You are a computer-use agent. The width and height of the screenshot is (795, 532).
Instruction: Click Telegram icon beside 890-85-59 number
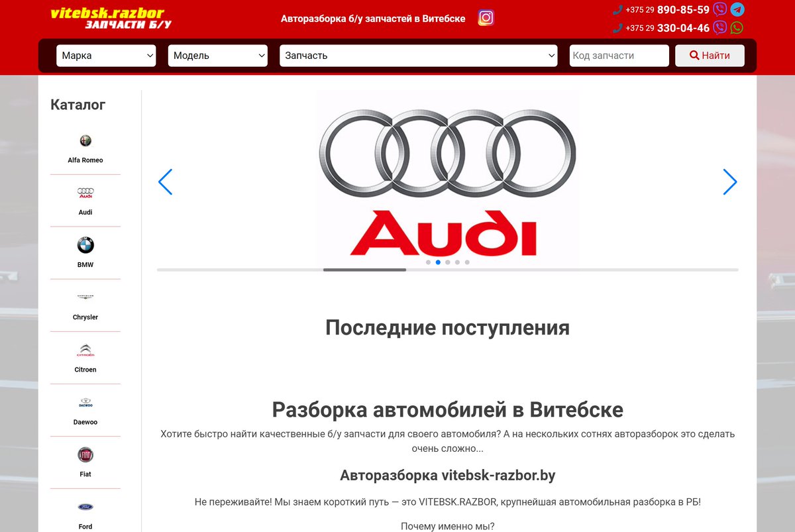(737, 9)
